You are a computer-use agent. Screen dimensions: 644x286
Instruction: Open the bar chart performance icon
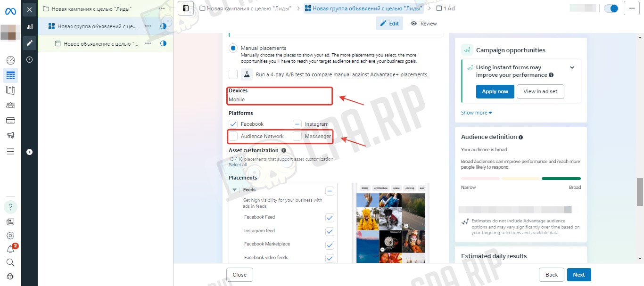pyautogui.click(x=29, y=26)
